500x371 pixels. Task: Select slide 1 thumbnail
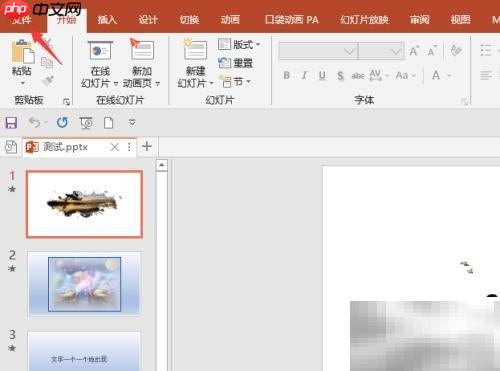tap(84, 204)
